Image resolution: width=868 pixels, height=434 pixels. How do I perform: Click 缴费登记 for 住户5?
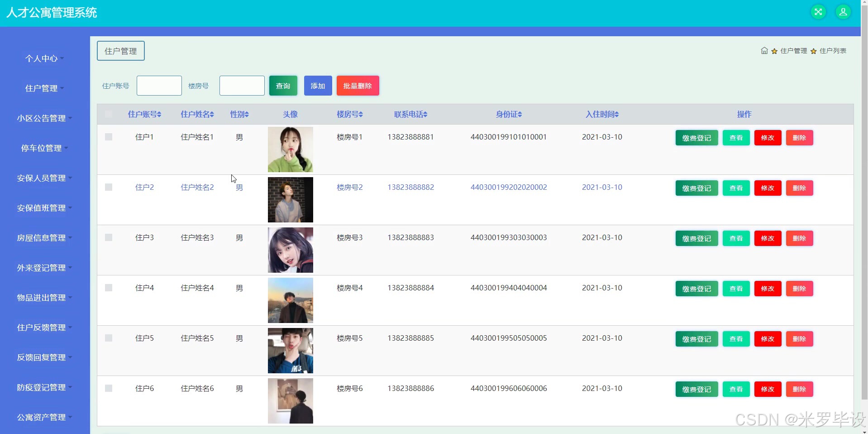[x=697, y=339]
